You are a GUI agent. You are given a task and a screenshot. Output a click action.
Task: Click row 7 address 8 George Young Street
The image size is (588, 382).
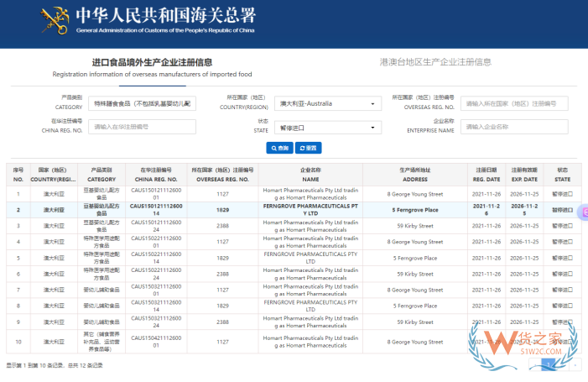[x=415, y=290]
